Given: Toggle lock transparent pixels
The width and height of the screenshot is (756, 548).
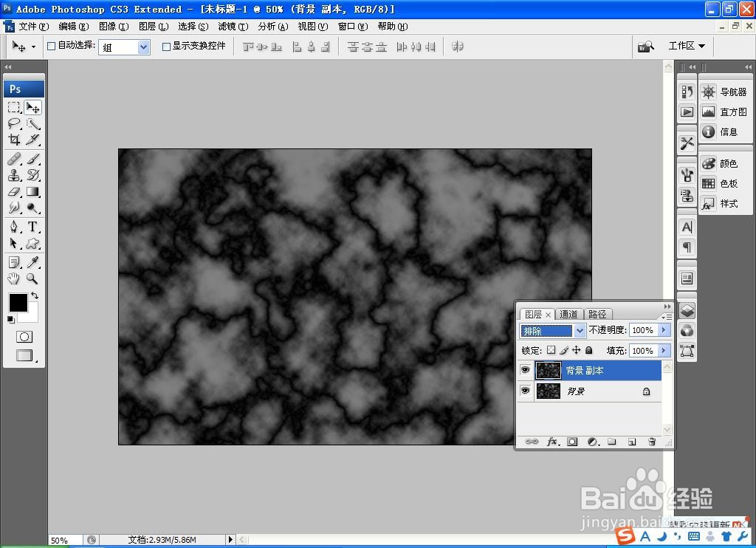Looking at the screenshot, I should pyautogui.click(x=551, y=350).
